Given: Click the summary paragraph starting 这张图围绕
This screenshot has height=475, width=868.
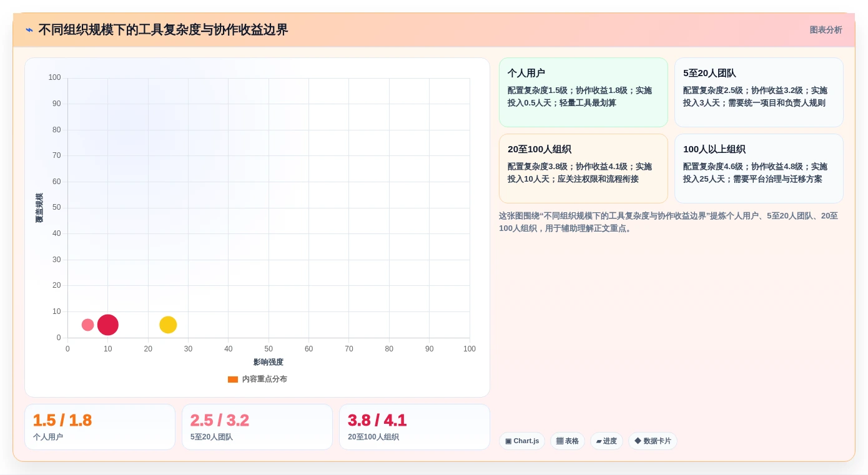Looking at the screenshot, I should click(x=669, y=222).
